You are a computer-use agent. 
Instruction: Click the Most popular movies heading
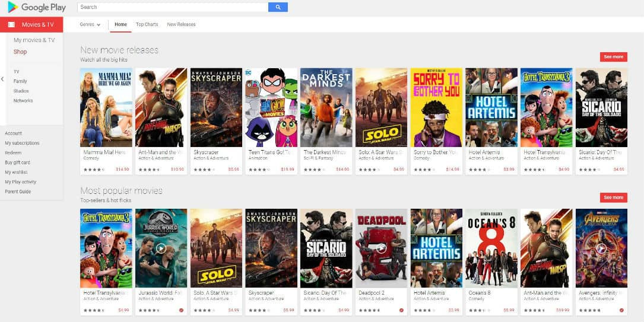click(x=121, y=191)
